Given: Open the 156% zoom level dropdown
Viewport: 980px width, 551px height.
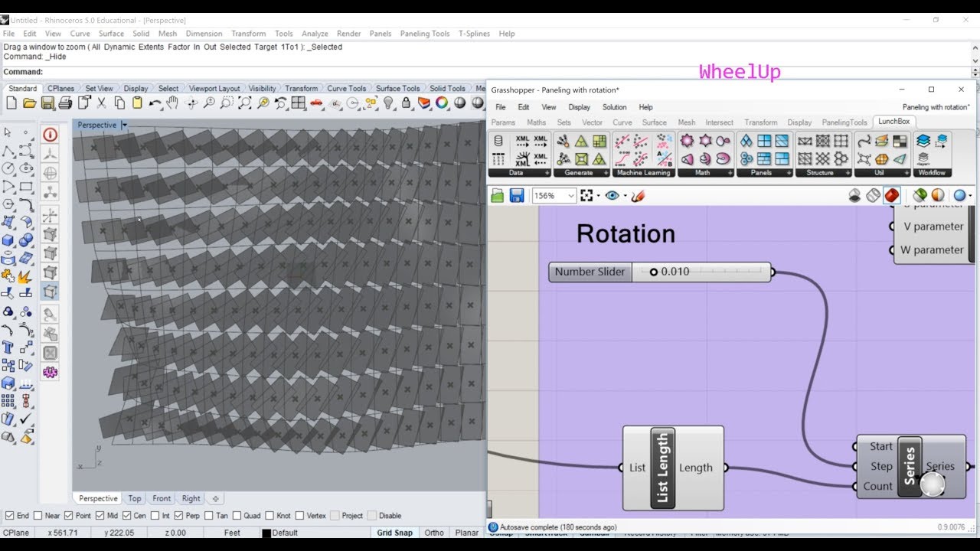Looking at the screenshot, I should coord(570,196).
